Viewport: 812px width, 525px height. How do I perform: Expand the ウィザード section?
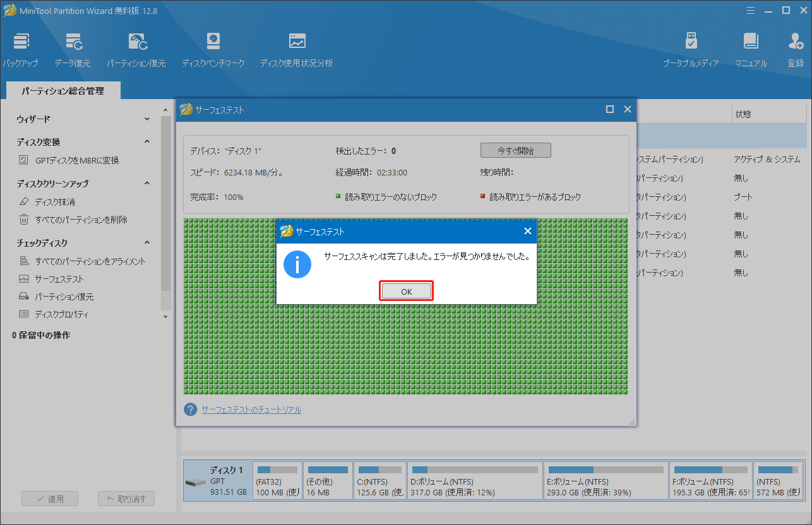point(147,119)
